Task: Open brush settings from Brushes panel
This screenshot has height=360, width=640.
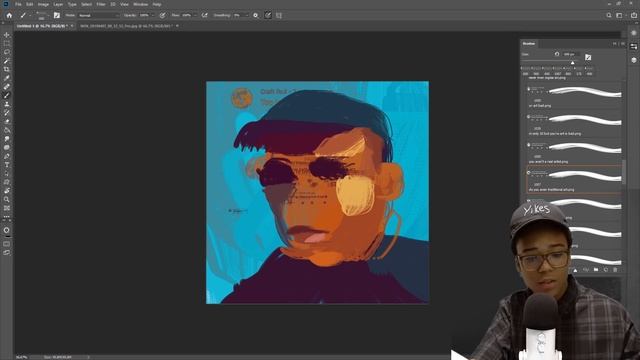Action: [588, 57]
